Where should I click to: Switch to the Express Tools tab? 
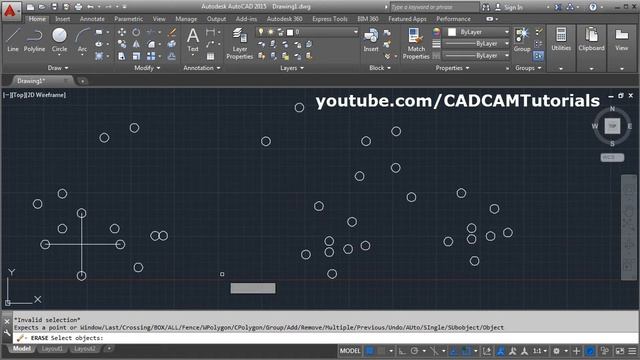[329, 19]
